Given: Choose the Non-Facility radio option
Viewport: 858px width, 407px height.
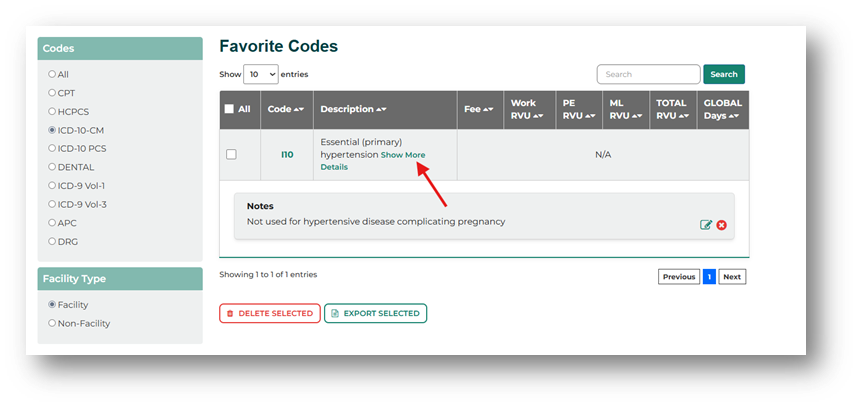Looking at the screenshot, I should 52,323.
